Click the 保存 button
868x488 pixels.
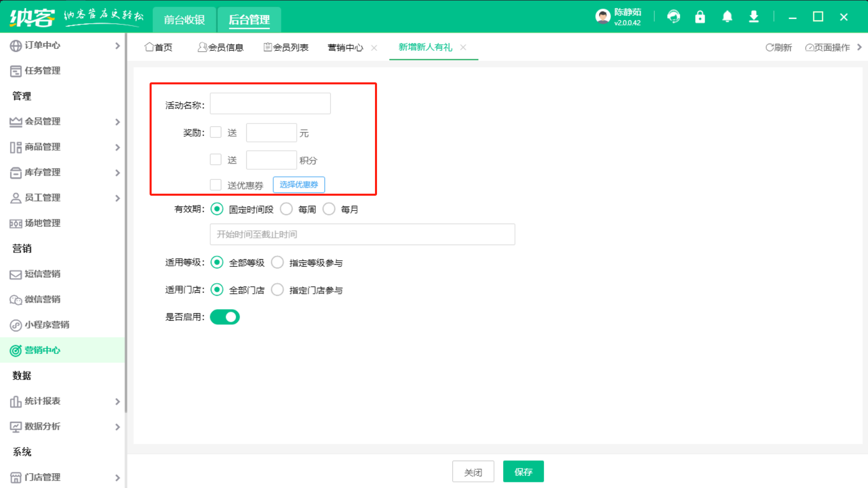pyautogui.click(x=523, y=472)
